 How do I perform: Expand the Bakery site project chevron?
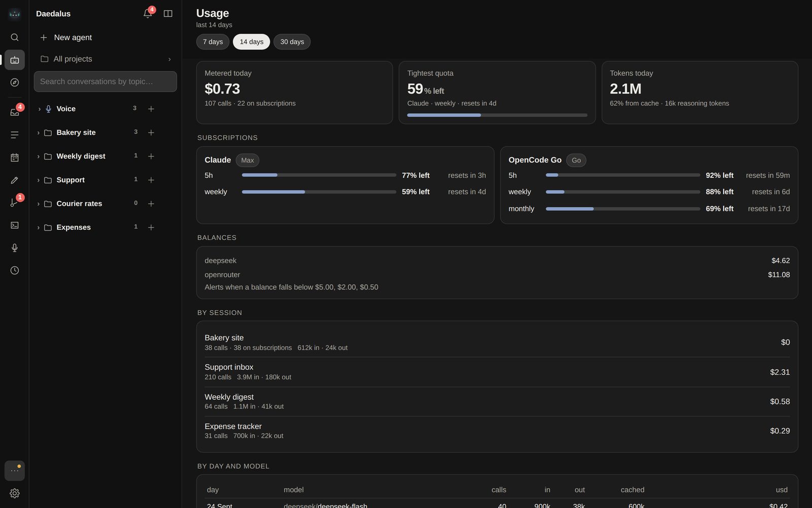point(39,133)
